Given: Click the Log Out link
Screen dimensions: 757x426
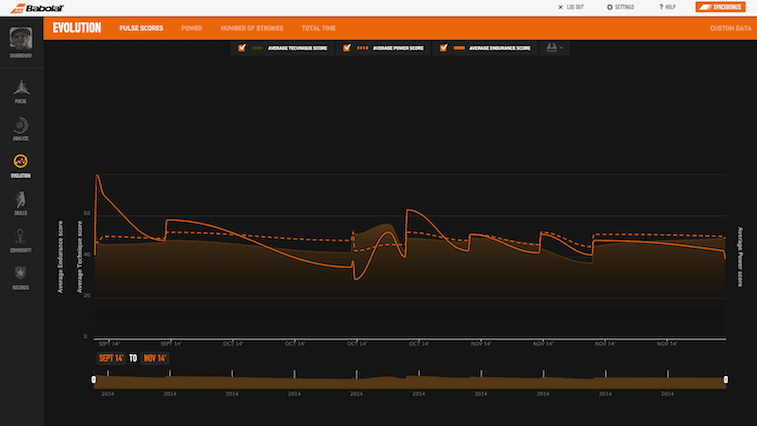Looking at the screenshot, I should (x=571, y=7).
